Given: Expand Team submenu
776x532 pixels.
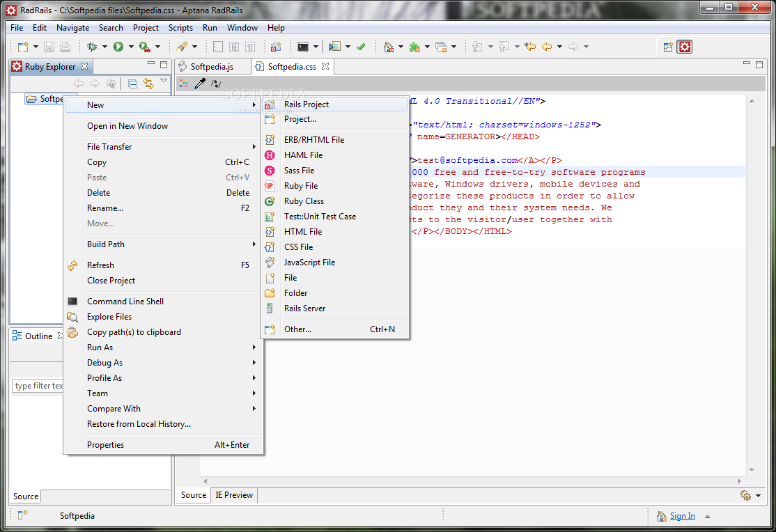Looking at the screenshot, I should (163, 393).
